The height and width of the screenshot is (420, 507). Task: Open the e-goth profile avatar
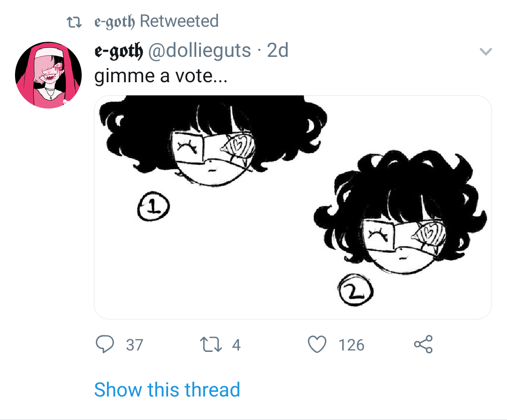(49, 75)
